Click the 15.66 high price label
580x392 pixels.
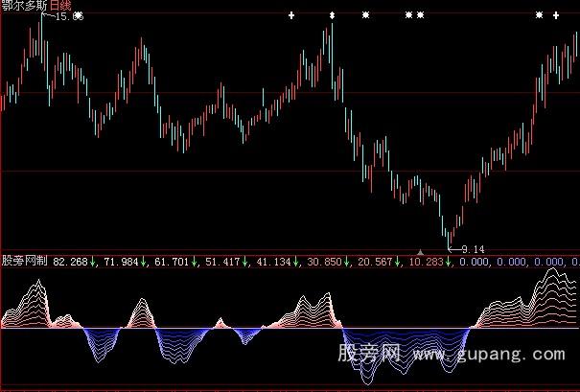[69, 16]
